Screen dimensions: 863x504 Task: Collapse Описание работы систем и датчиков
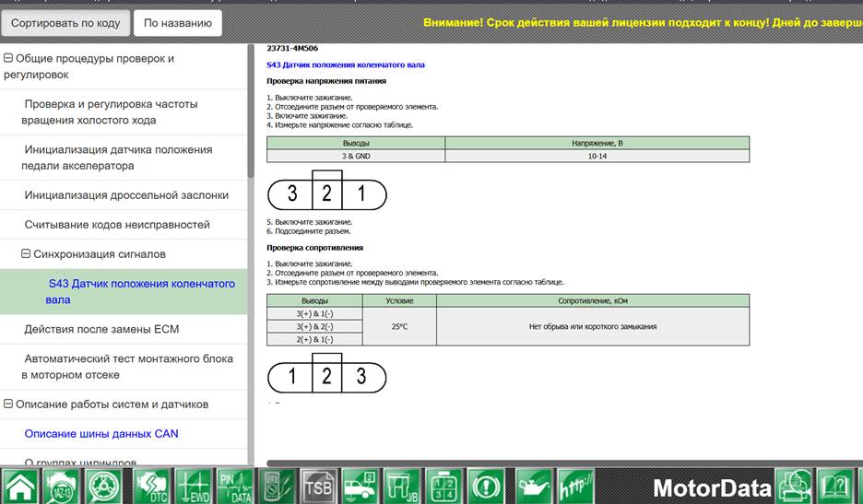coord(8,404)
